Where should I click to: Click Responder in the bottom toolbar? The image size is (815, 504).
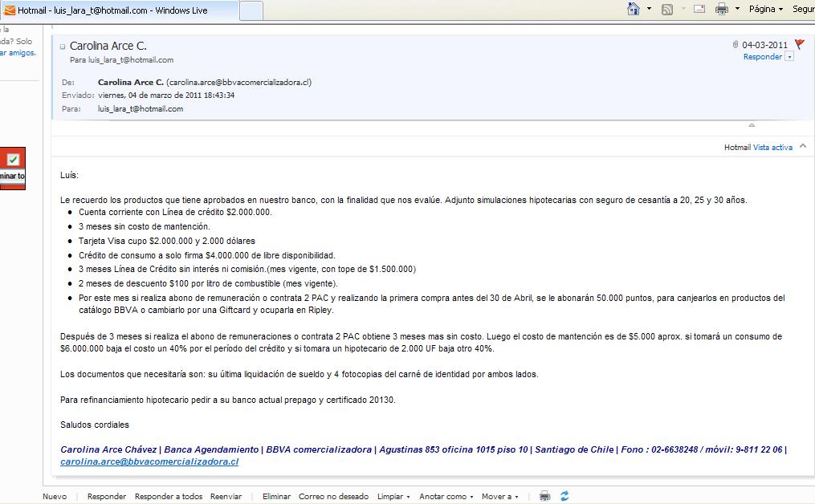pos(107,496)
